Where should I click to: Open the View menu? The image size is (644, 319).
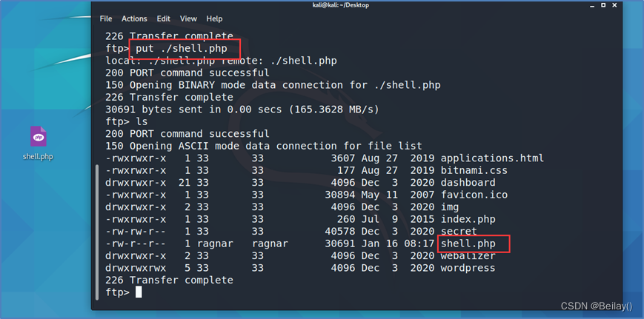click(x=188, y=19)
